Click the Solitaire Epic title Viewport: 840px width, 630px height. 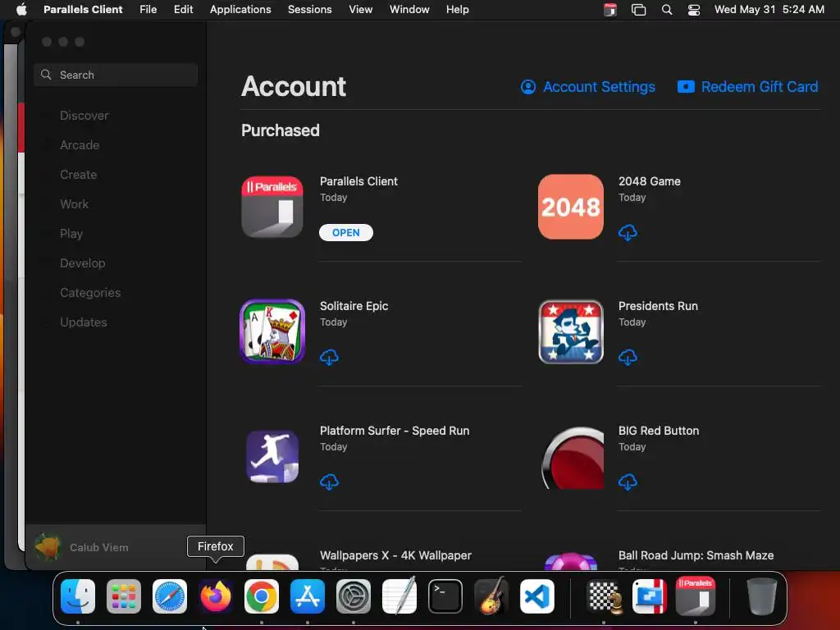pyautogui.click(x=354, y=306)
